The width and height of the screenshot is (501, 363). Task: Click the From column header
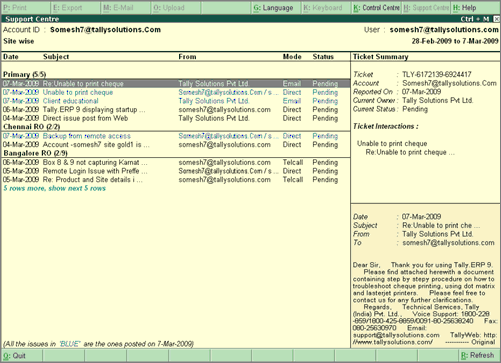tap(187, 57)
